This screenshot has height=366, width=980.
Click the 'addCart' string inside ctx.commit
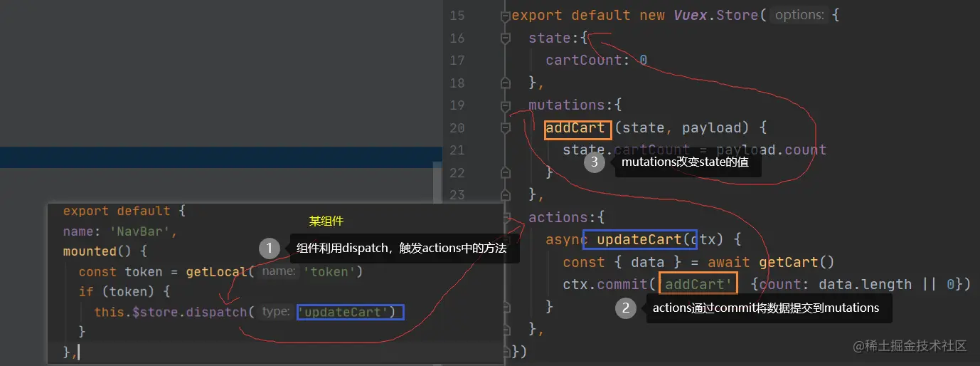click(x=698, y=285)
